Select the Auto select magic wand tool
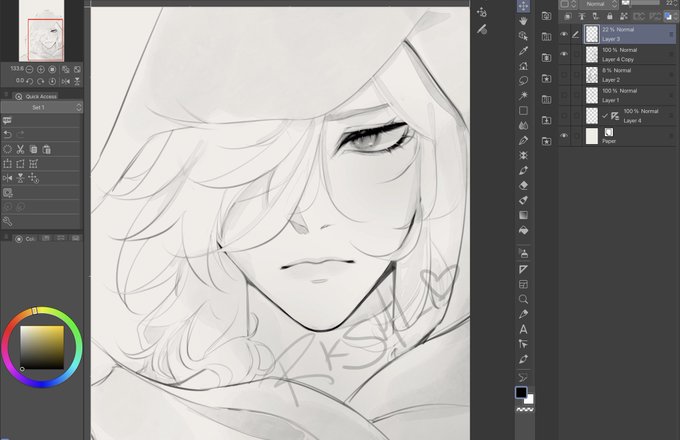680x440 pixels. [x=523, y=95]
